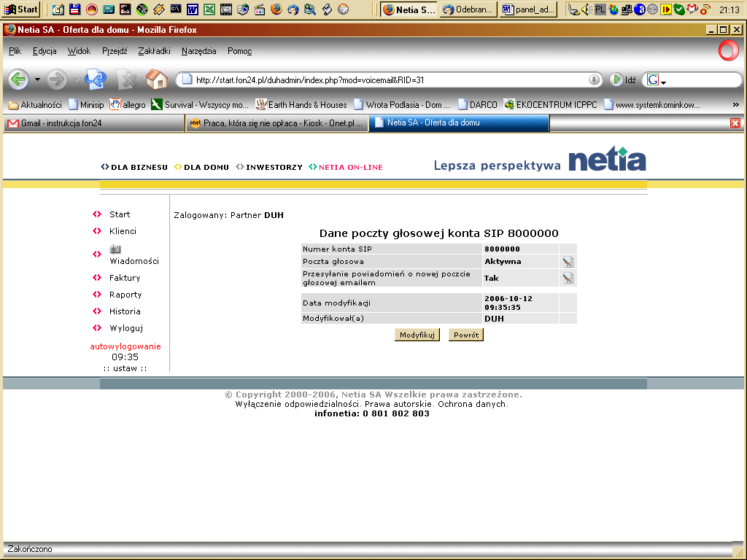Click the Powrót button
747x560 pixels.
point(466,335)
